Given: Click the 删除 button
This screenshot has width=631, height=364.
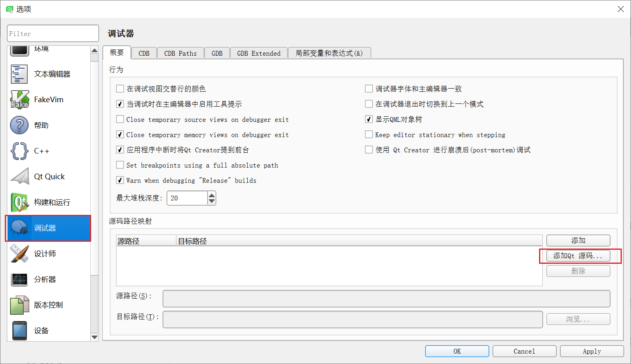Looking at the screenshot, I should [x=578, y=271].
